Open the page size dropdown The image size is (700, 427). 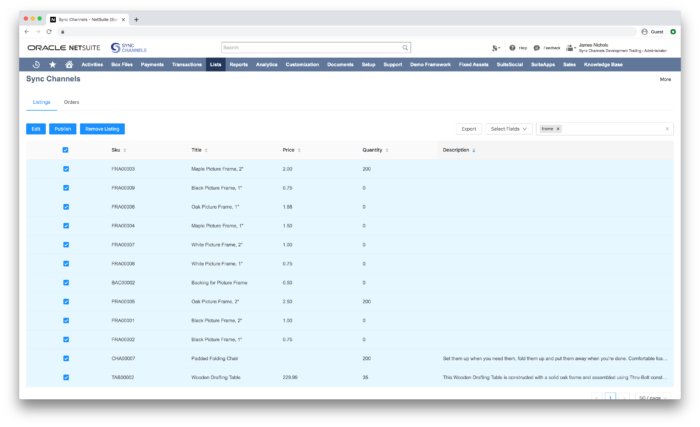click(653, 397)
